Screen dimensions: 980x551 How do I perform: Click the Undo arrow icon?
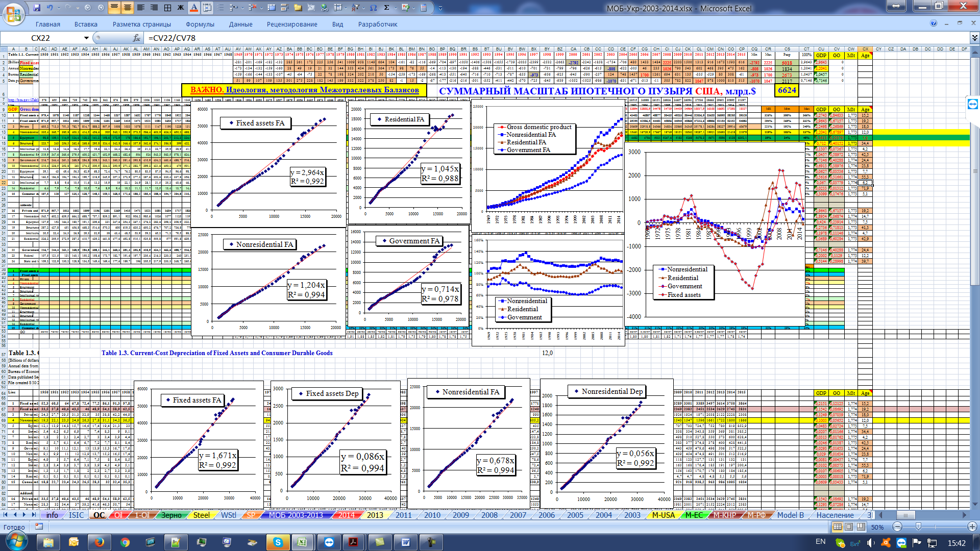(x=50, y=8)
